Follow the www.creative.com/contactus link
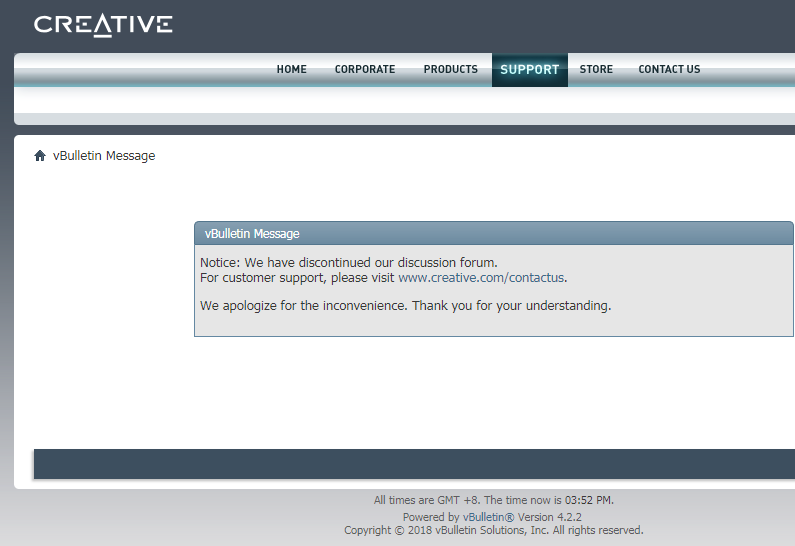Image resolution: width=795 pixels, height=546 pixels. [481, 278]
